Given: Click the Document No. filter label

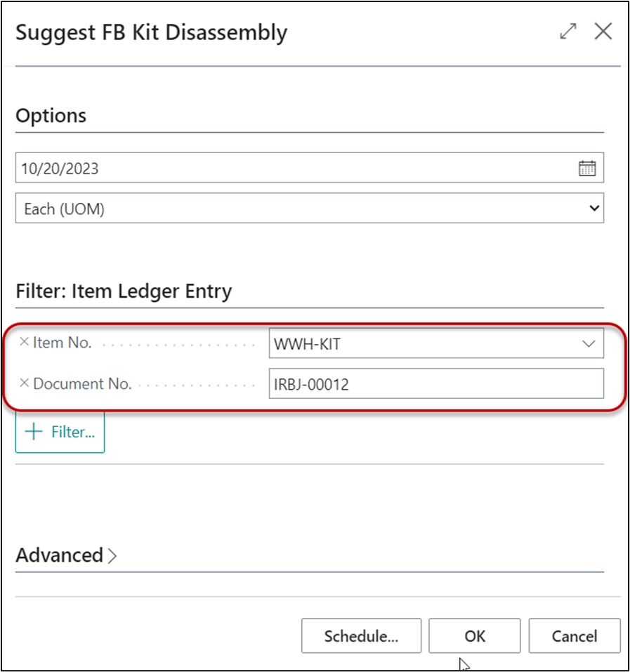Looking at the screenshot, I should click(82, 384).
